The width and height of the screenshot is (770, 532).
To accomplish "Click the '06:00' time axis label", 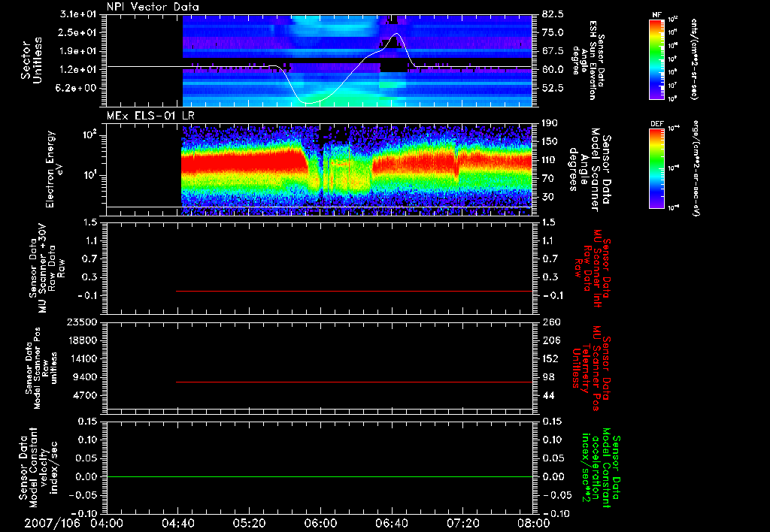I will [x=320, y=523].
